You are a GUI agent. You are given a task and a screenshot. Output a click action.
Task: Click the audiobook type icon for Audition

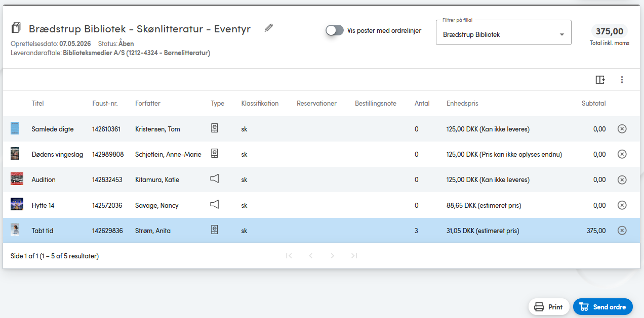[x=215, y=179]
